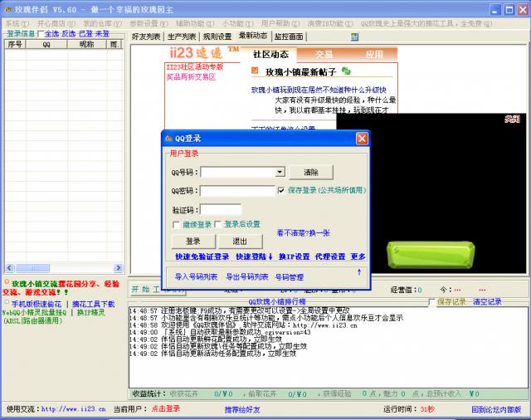Switch to the 最新动态 tab
Image resolution: width=531 pixels, height=420 pixels.
(x=253, y=36)
